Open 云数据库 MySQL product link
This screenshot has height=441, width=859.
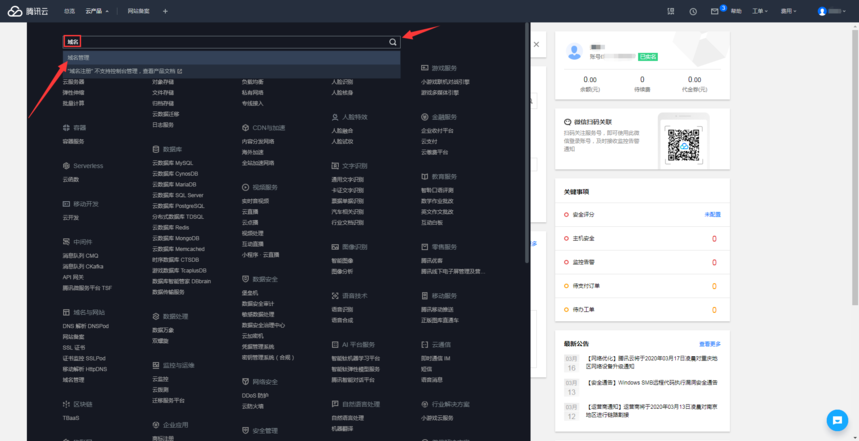172,162
